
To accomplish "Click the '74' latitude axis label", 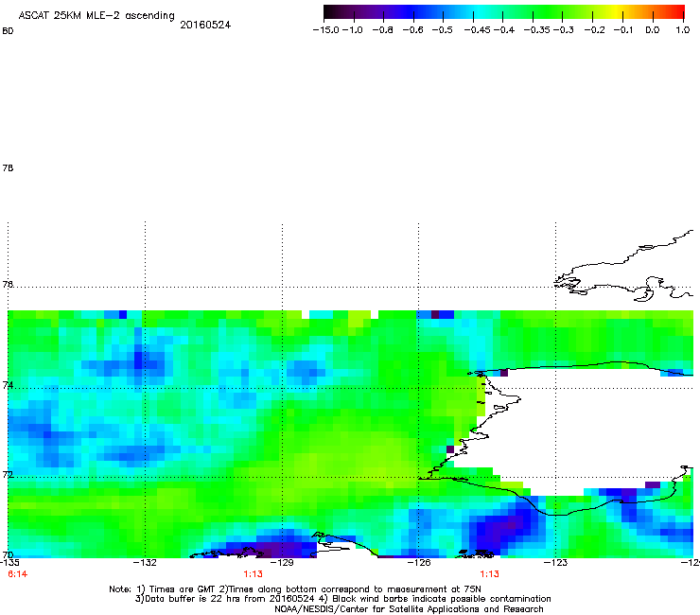I will tap(8, 385).
